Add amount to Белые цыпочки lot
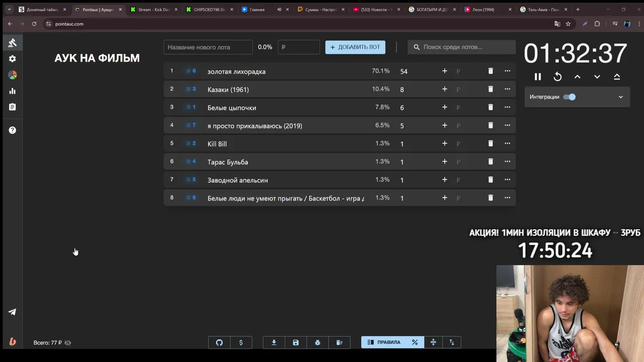The image size is (644, 362). click(444, 107)
